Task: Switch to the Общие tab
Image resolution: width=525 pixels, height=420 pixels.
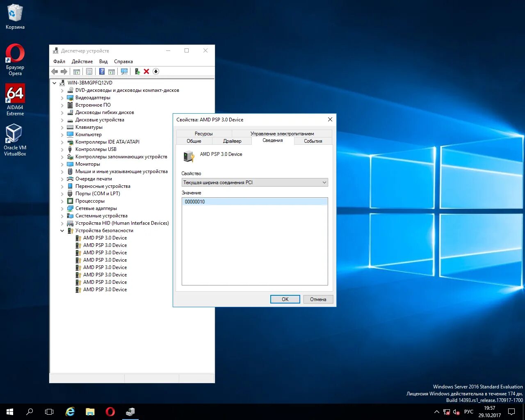Action: coord(194,141)
